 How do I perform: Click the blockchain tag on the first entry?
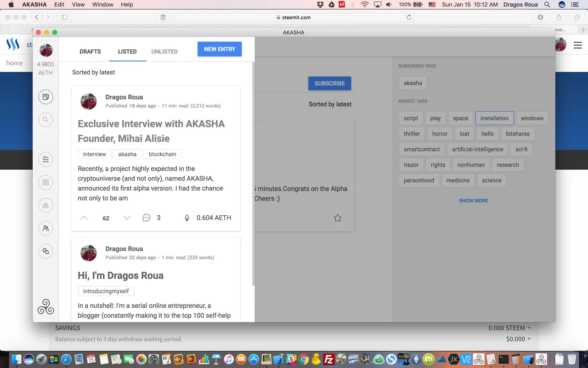coord(162,154)
